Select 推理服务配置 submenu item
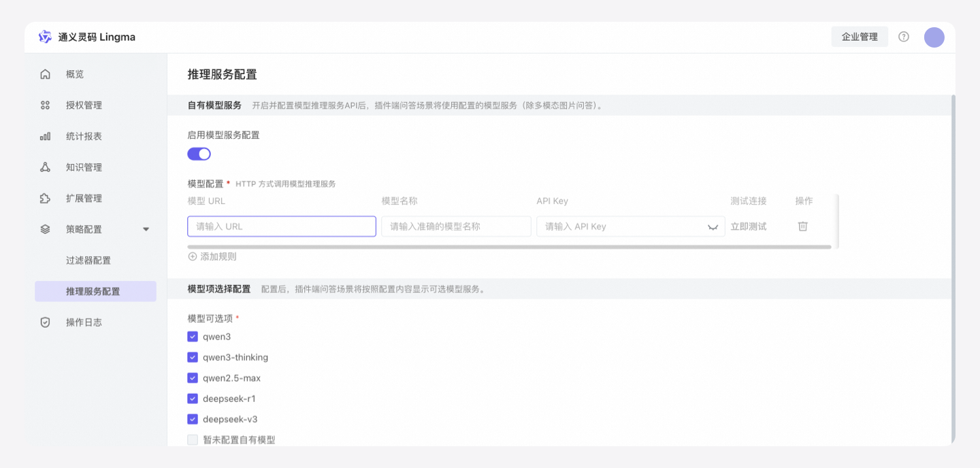The height and width of the screenshot is (468, 980). coord(95,291)
